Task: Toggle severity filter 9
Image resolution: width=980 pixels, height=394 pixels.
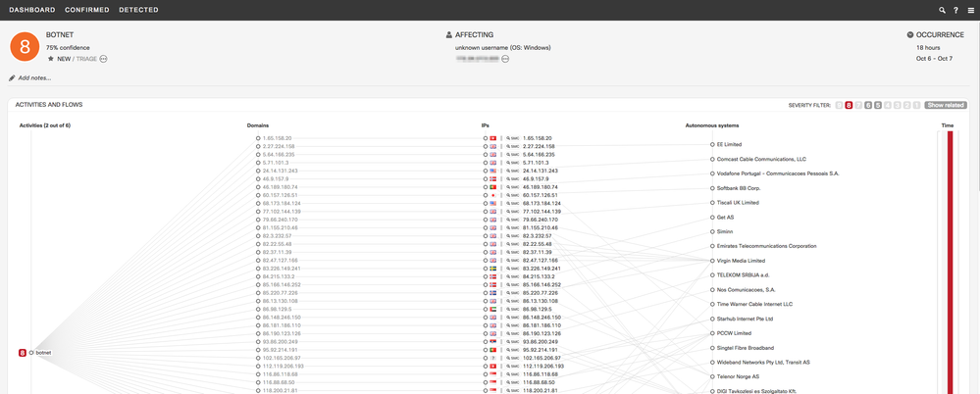Action: (x=839, y=106)
